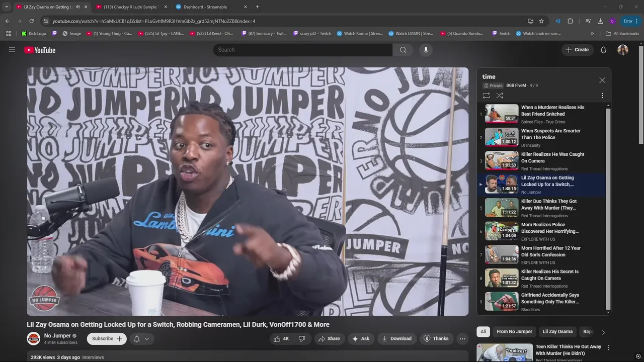Screen dimensions: 644x362
Task: Open 'Teen Killer Thinks He Got Away With Murder' video
Action: coord(568,350)
